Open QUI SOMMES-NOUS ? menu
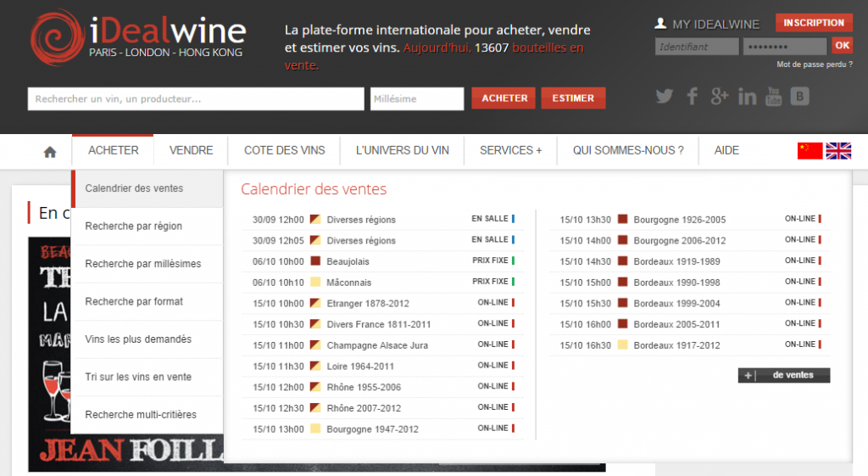Screen dimensions: 868x476 (x=628, y=151)
